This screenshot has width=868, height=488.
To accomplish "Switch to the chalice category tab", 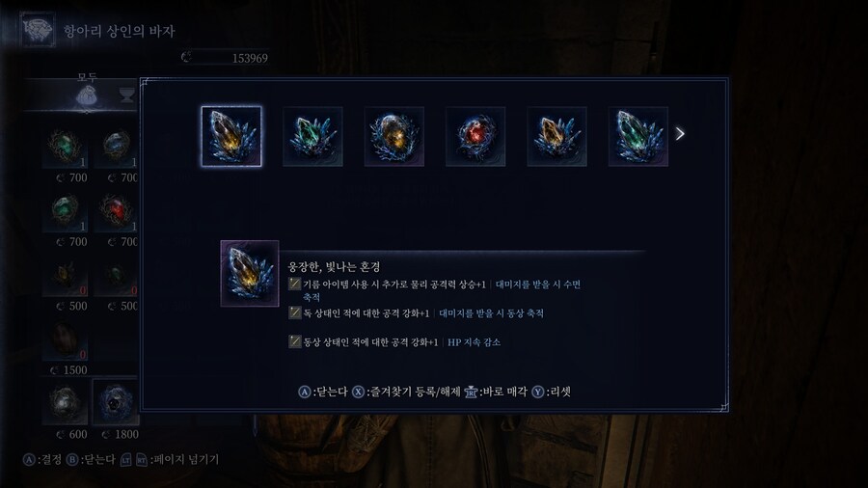I will pos(127,95).
